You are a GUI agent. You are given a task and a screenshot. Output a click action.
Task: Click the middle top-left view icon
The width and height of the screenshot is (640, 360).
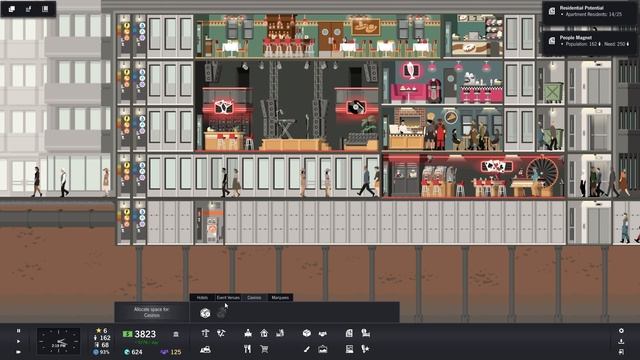pos(28,9)
